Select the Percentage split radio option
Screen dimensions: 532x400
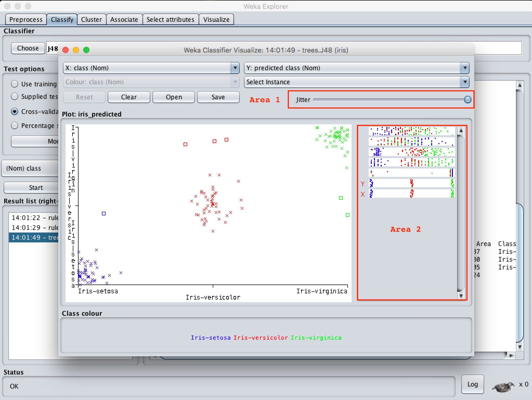point(15,126)
